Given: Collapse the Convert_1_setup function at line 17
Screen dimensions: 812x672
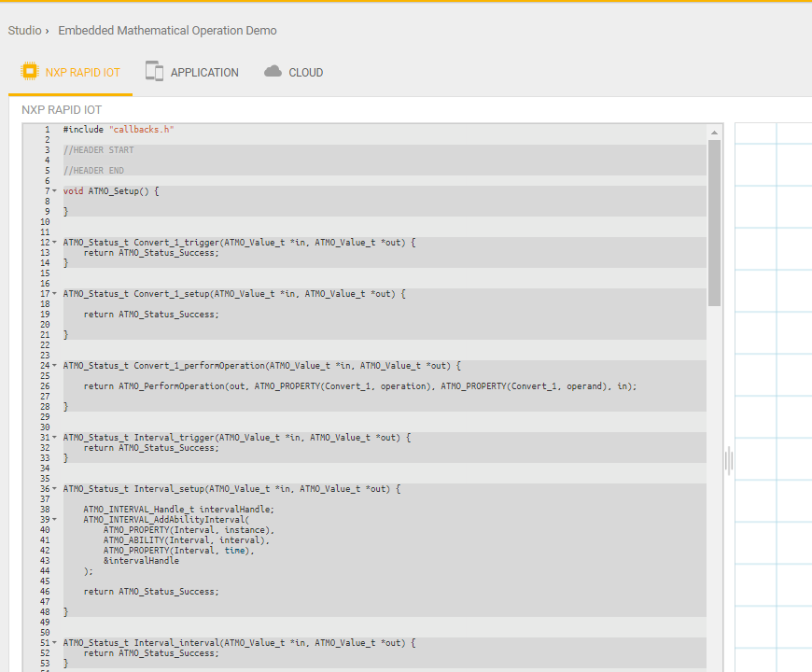Looking at the screenshot, I should click(55, 294).
